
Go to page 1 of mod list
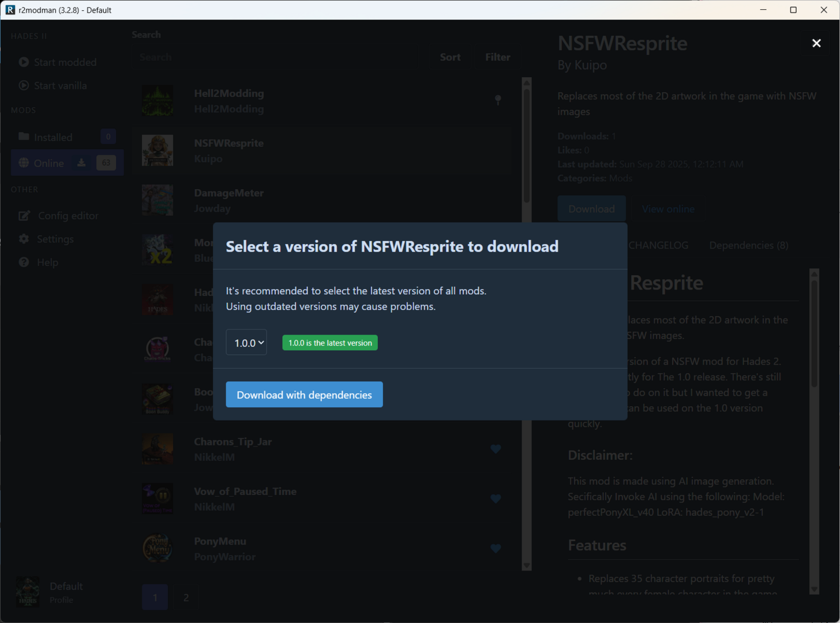155,597
